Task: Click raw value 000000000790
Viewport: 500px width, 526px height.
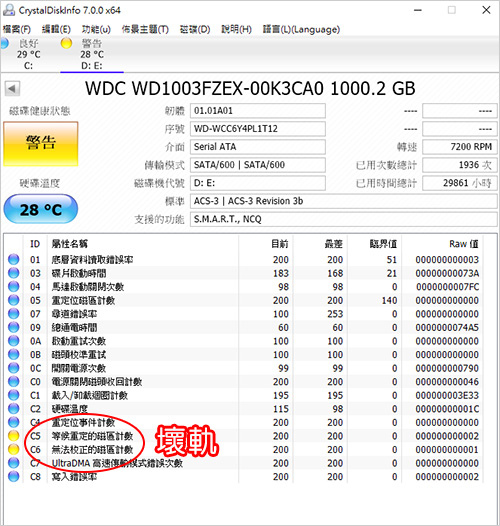Action: [447, 368]
